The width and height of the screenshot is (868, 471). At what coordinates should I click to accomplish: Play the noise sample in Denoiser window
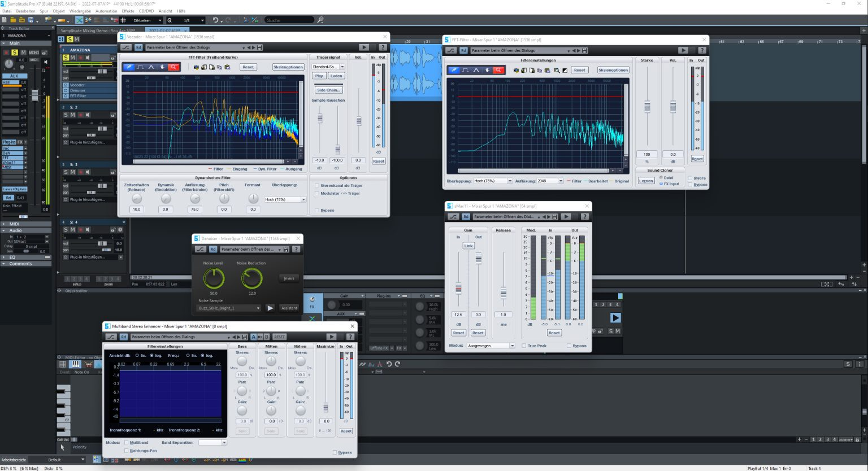270,308
